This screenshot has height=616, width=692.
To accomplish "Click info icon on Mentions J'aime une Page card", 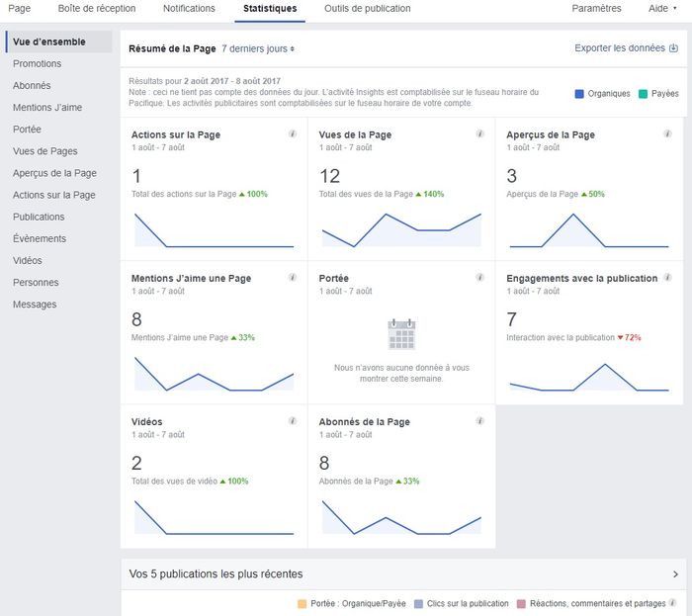I will pyautogui.click(x=293, y=278).
